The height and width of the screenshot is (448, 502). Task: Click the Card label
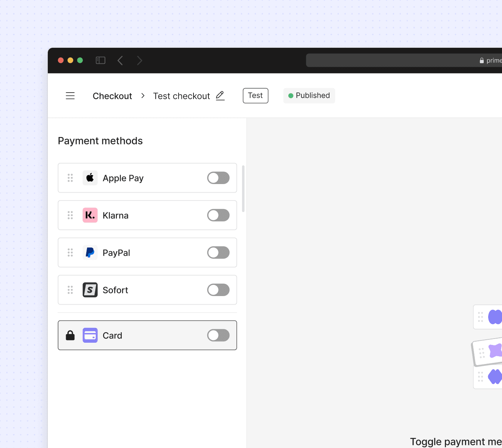(x=112, y=335)
